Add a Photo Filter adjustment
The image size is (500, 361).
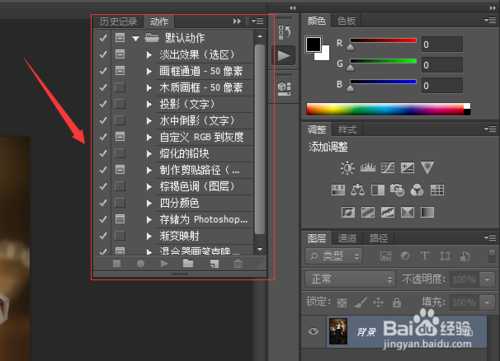click(x=397, y=190)
